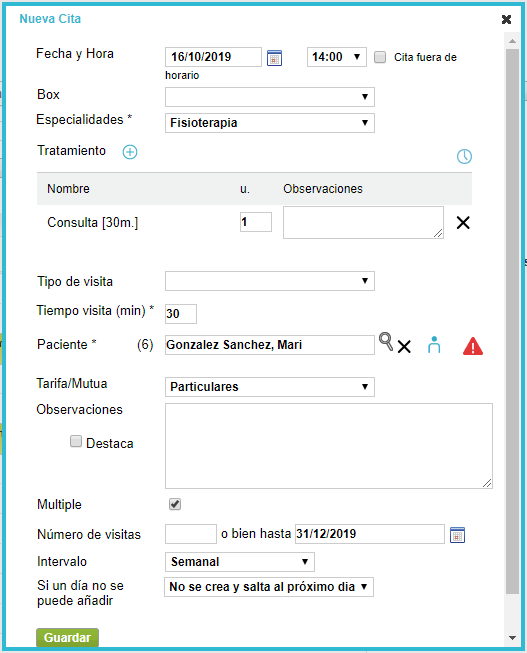The image size is (527, 653).
Task: Open patient profile person icon
Action: [434, 345]
